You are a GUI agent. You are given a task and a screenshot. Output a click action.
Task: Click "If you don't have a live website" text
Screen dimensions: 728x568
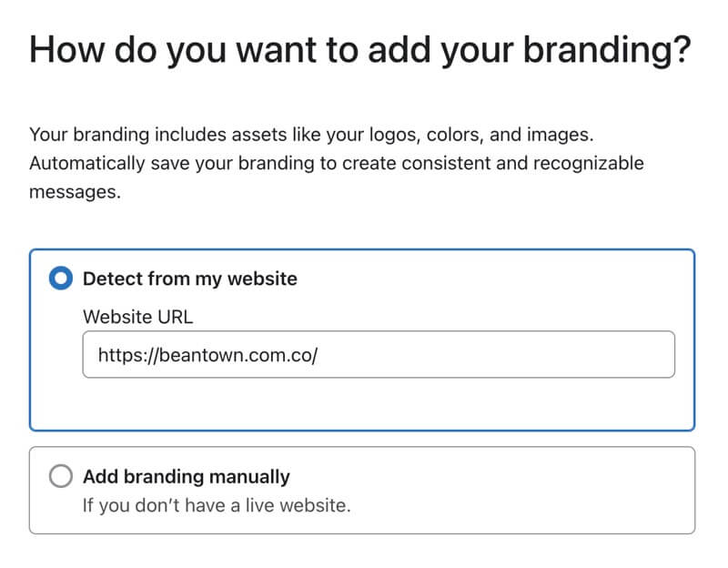[217, 504]
